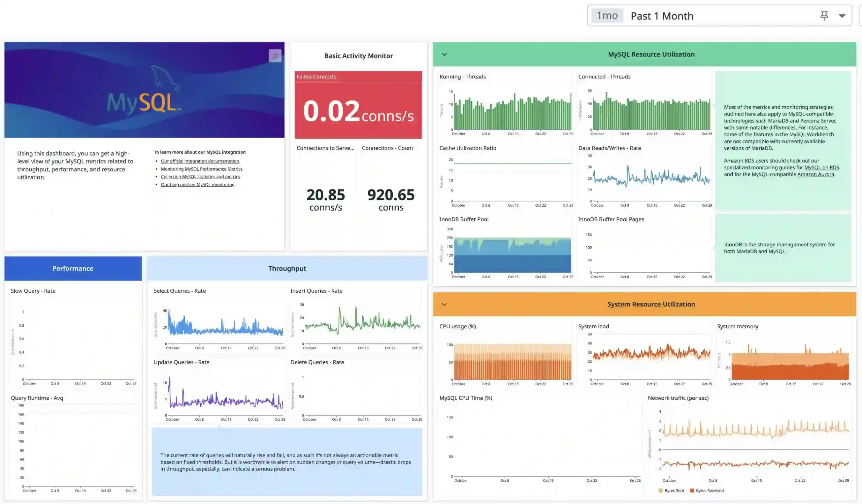This screenshot has width=862, height=504.
Task: Click the Throughput section header
Action: (x=287, y=268)
